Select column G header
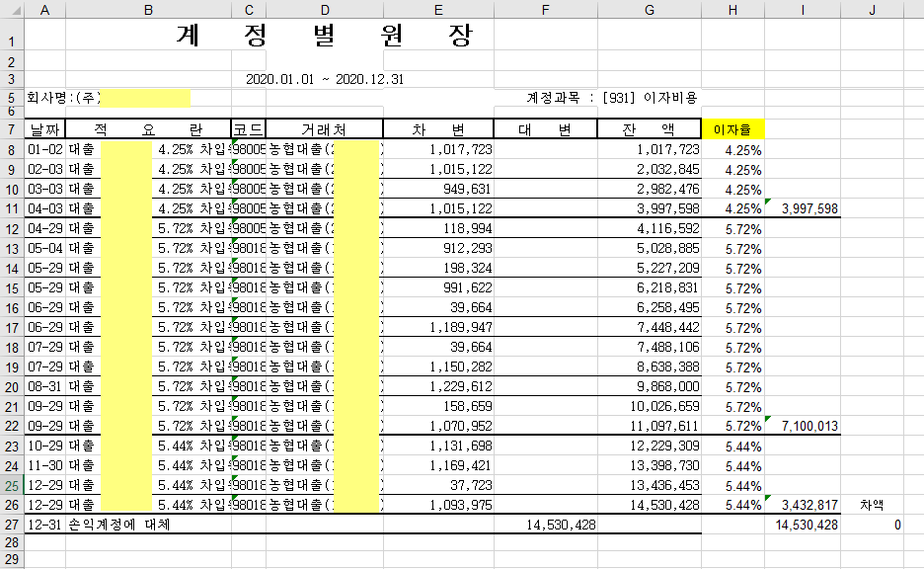Viewport: 924px width, 569px height. pos(650,10)
